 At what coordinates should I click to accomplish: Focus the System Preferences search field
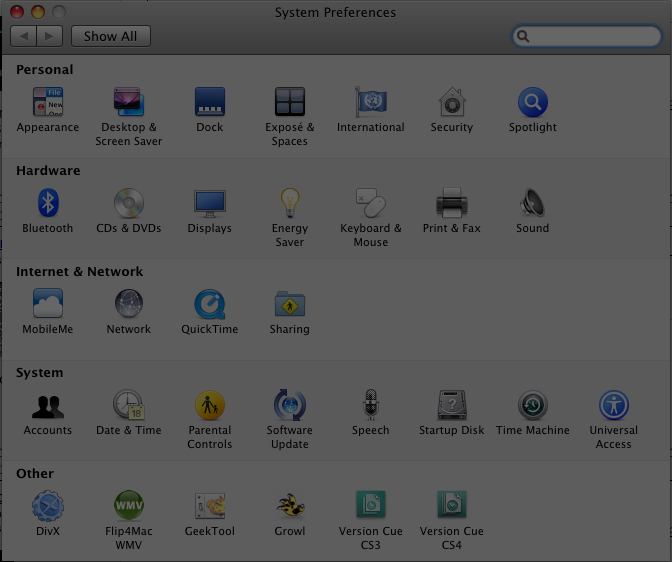[x=587, y=36]
